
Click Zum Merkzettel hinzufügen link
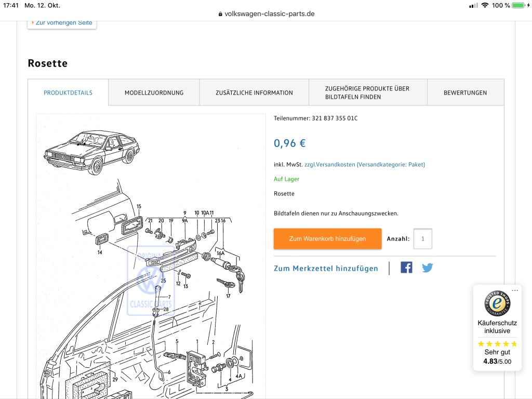click(326, 268)
